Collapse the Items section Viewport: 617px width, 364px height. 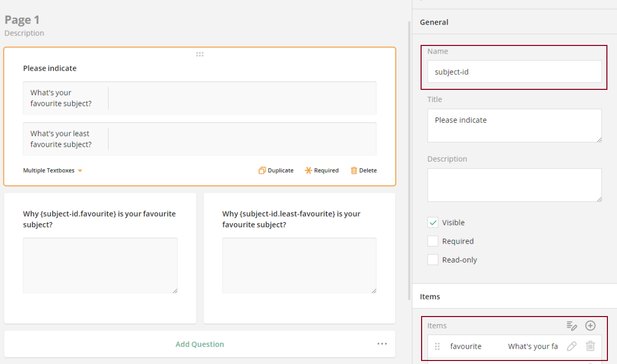pyautogui.click(x=430, y=296)
